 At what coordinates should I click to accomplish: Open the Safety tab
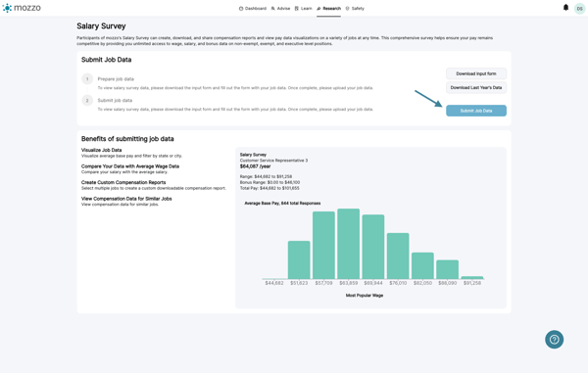(355, 8)
